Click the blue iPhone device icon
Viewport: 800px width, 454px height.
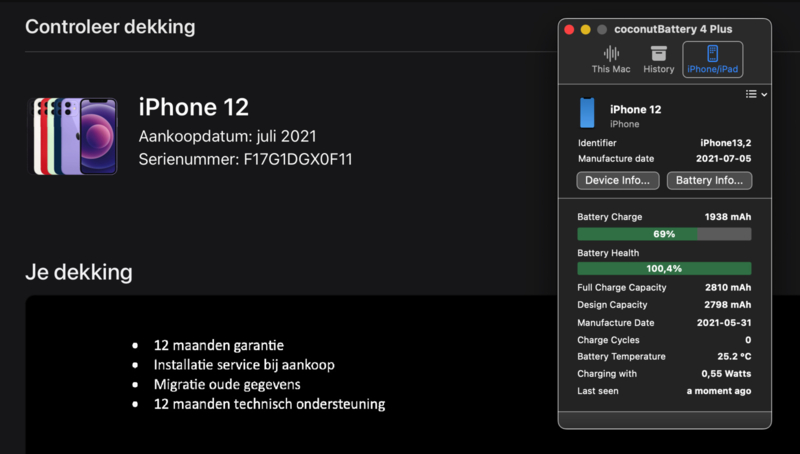[587, 113]
